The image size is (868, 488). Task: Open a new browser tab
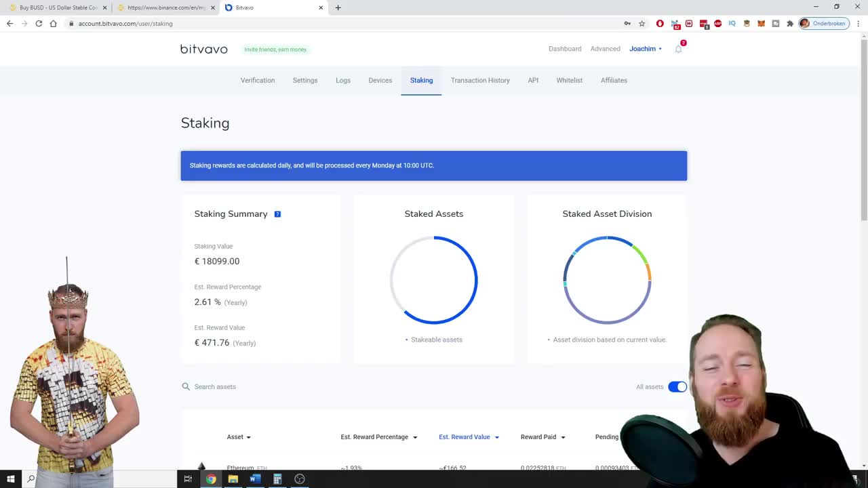[x=338, y=7]
